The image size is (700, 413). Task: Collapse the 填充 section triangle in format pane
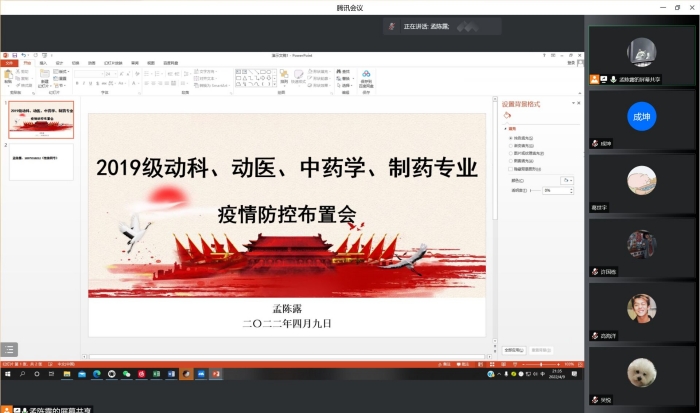point(506,128)
